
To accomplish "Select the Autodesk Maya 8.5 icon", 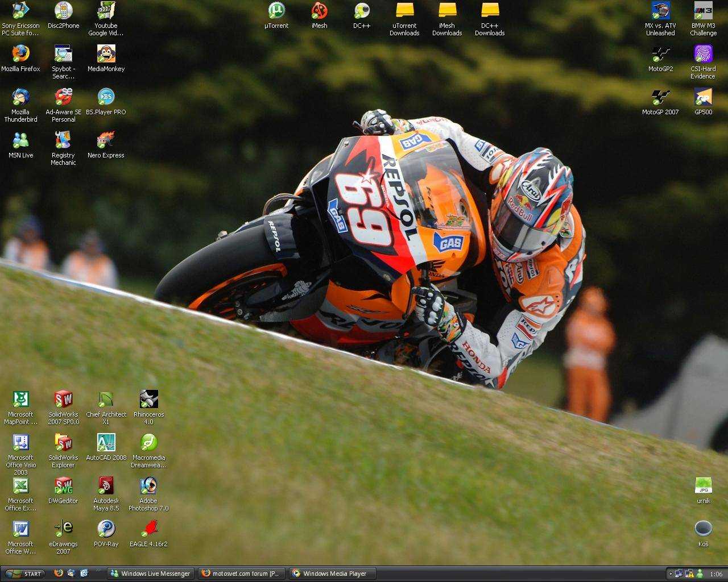I will [106, 494].
